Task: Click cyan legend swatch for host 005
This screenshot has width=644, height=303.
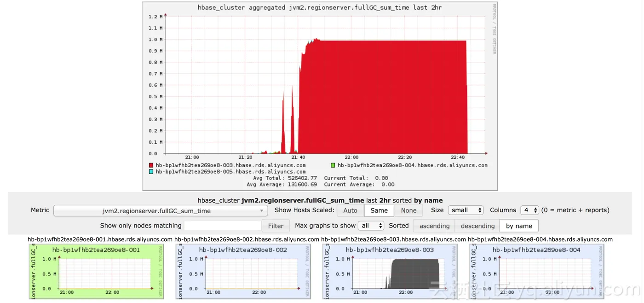Action: (151, 171)
